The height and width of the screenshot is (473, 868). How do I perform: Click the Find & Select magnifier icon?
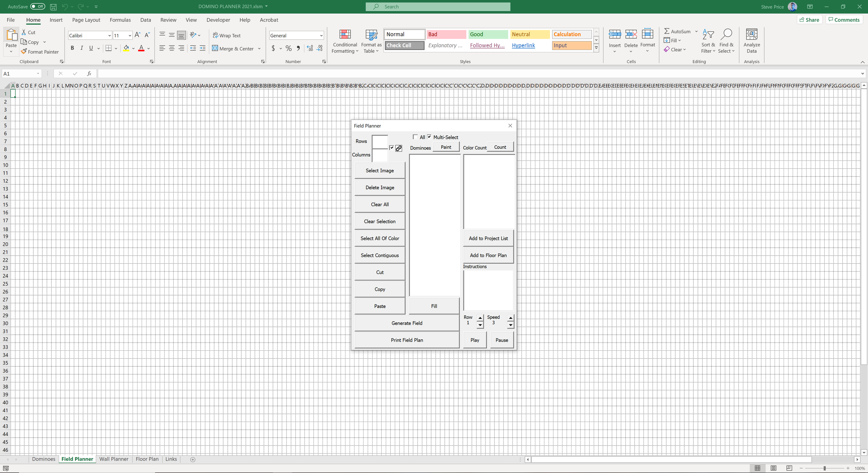(726, 34)
